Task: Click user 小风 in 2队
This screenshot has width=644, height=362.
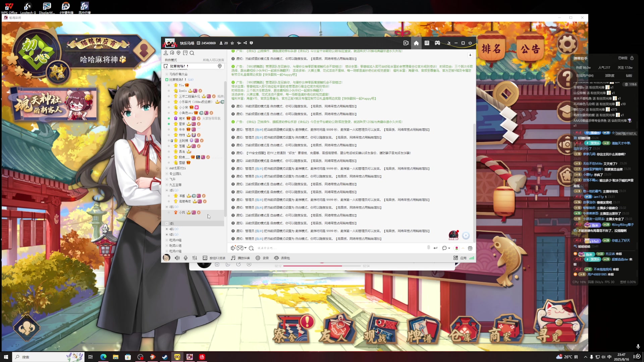Action: [x=182, y=213]
